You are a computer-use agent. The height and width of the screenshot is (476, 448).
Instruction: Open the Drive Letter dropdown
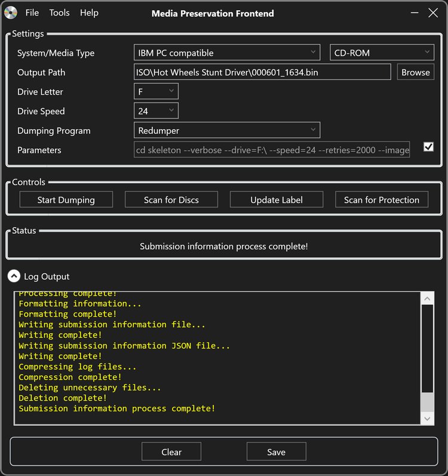pyautogui.click(x=156, y=91)
